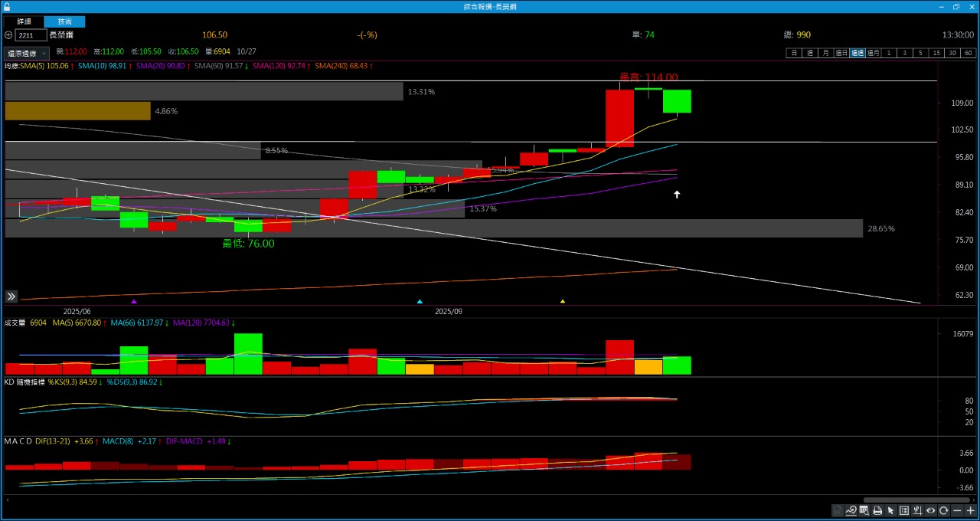The height and width of the screenshot is (521, 980).
Task: Select the 日 daily period button
Action: tap(794, 53)
